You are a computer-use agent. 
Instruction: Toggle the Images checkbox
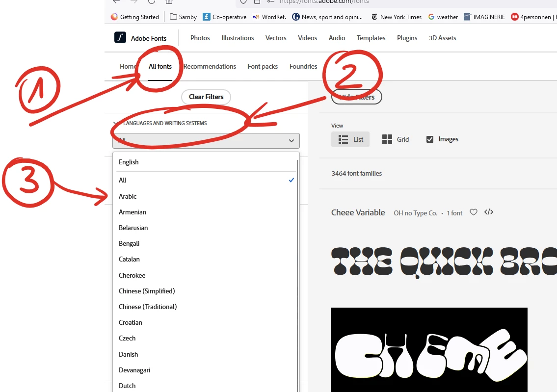tap(430, 139)
